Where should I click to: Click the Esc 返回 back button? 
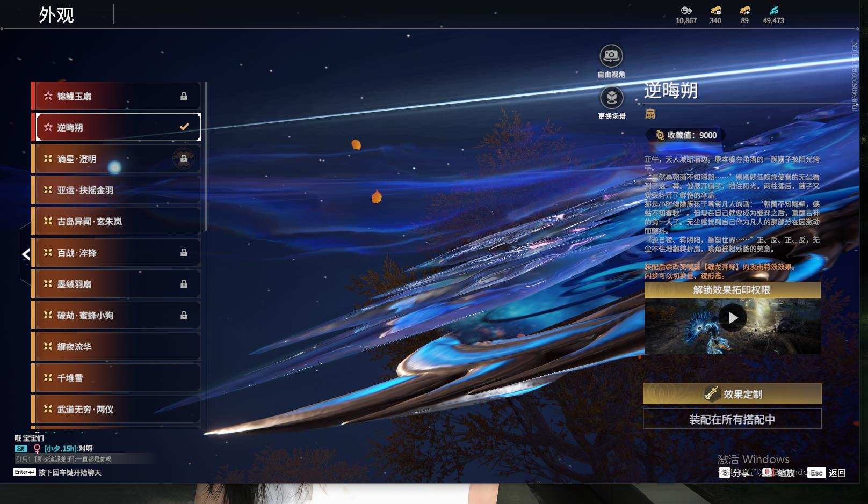click(x=827, y=472)
